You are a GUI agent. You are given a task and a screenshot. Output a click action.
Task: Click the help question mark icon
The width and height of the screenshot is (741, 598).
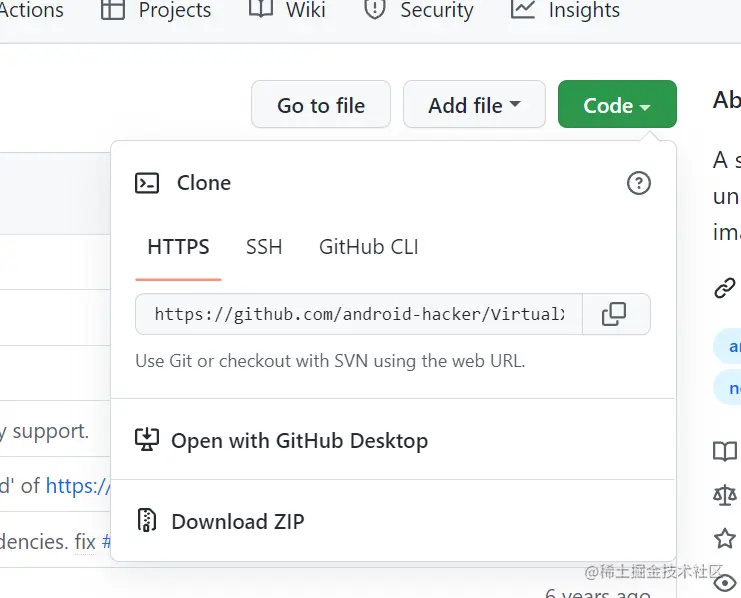pyautogui.click(x=638, y=183)
